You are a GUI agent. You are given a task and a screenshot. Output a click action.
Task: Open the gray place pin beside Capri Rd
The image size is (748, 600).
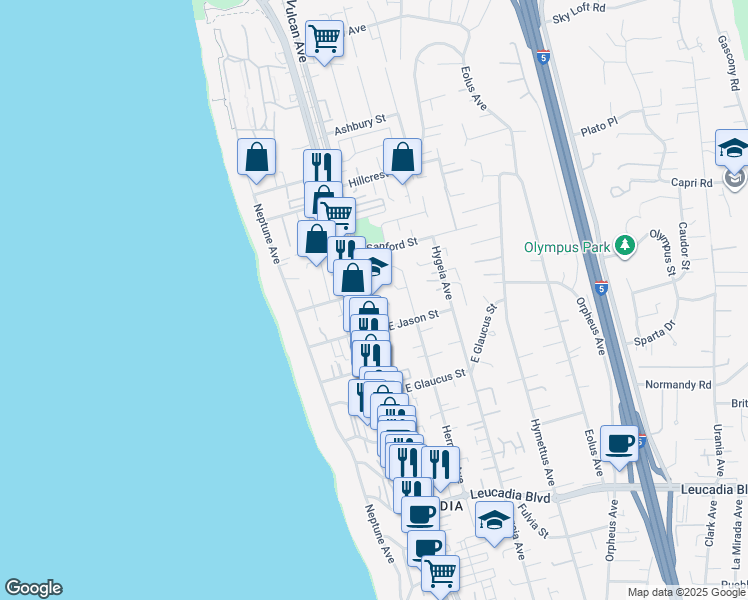(x=735, y=179)
